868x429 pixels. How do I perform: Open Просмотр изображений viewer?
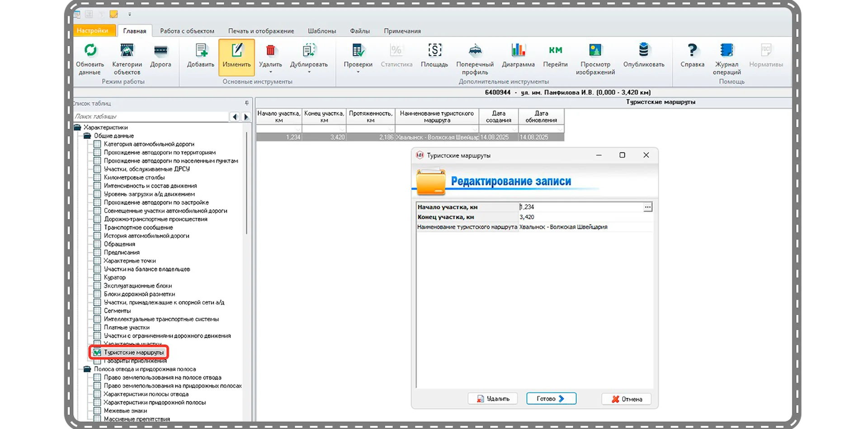click(x=595, y=50)
